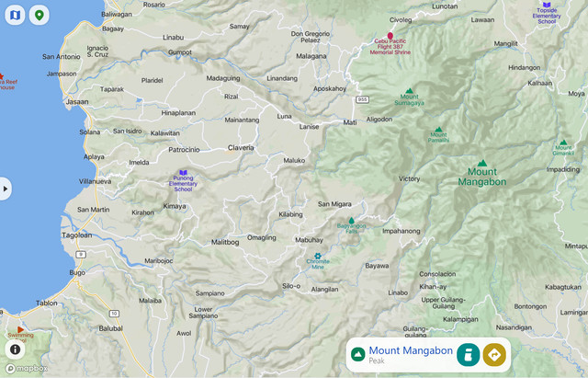Click the Impadiding label

563,169
